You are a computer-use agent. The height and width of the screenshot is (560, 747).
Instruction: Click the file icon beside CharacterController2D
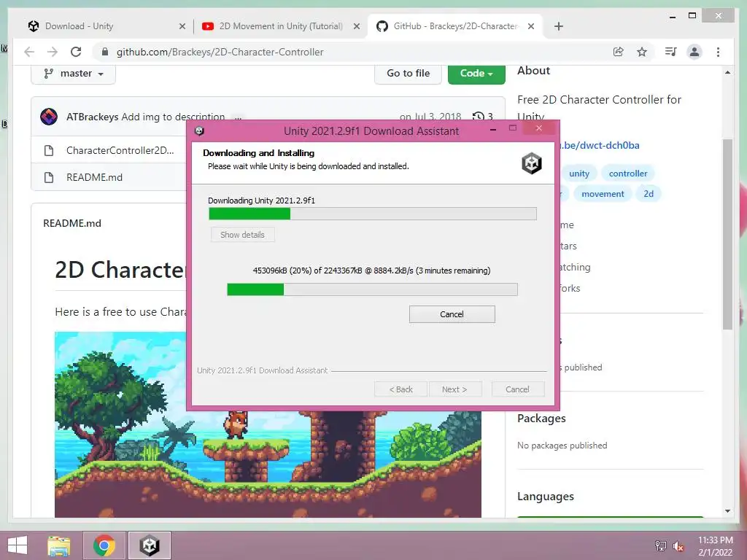[49, 150]
